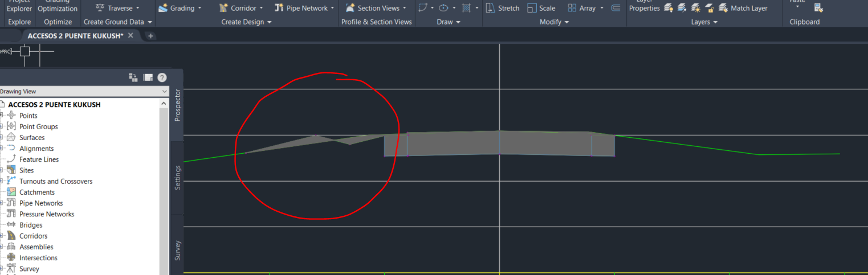Open the Drawing View dropdown
The image size is (868, 275).
pos(84,91)
